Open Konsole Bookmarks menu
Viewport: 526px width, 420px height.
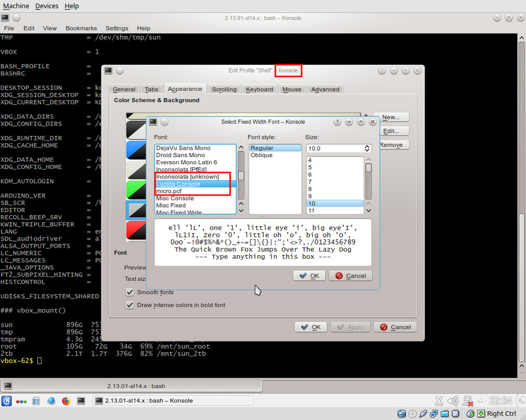coord(81,28)
